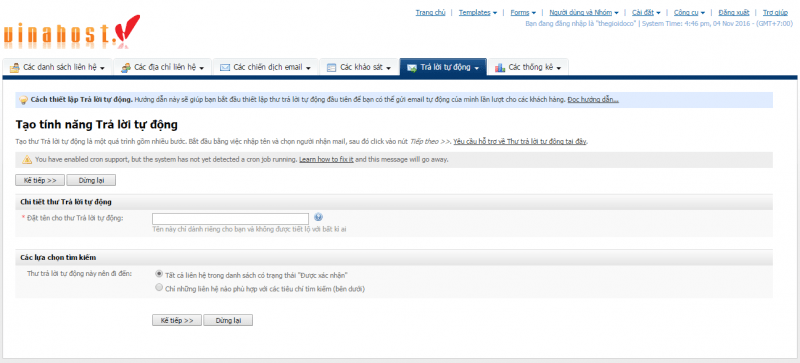
Task: Click the email campaigns envelope icon
Action: coord(224,67)
